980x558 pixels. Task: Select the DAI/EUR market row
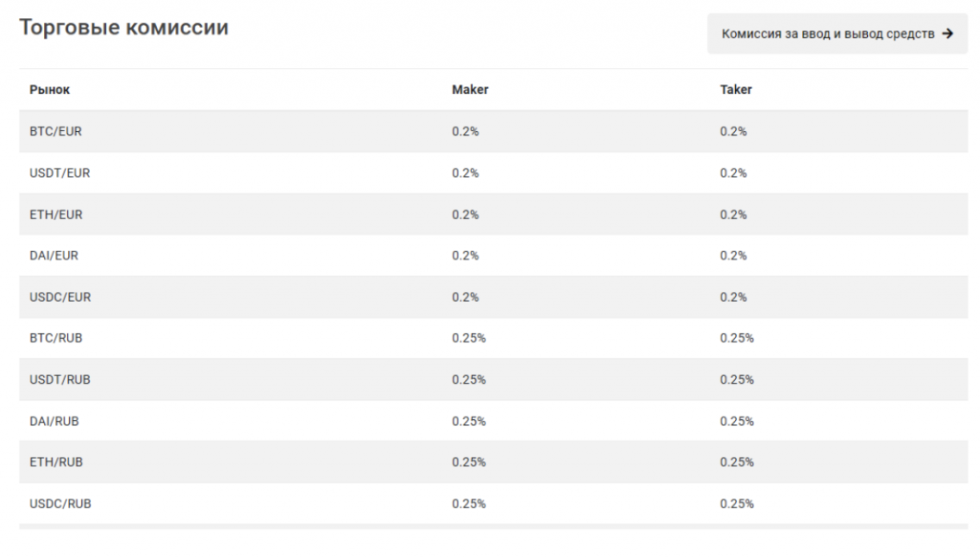tap(54, 256)
